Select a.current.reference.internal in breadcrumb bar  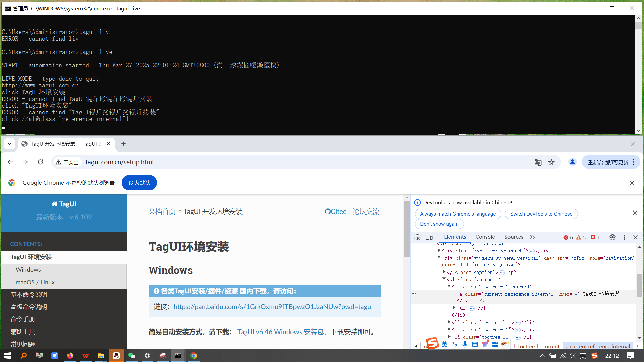tap(598, 346)
